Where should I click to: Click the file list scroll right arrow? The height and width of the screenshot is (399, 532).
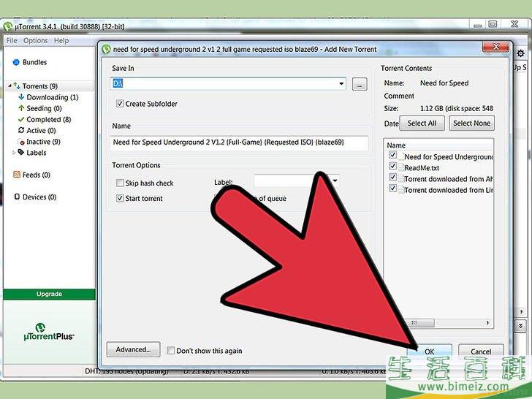point(488,323)
